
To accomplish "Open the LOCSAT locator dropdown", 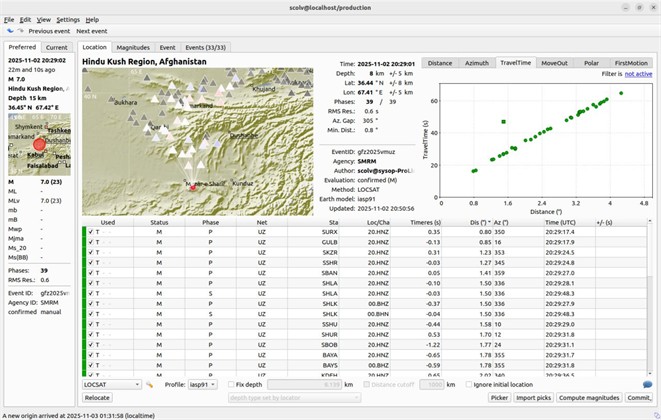I will (112, 385).
